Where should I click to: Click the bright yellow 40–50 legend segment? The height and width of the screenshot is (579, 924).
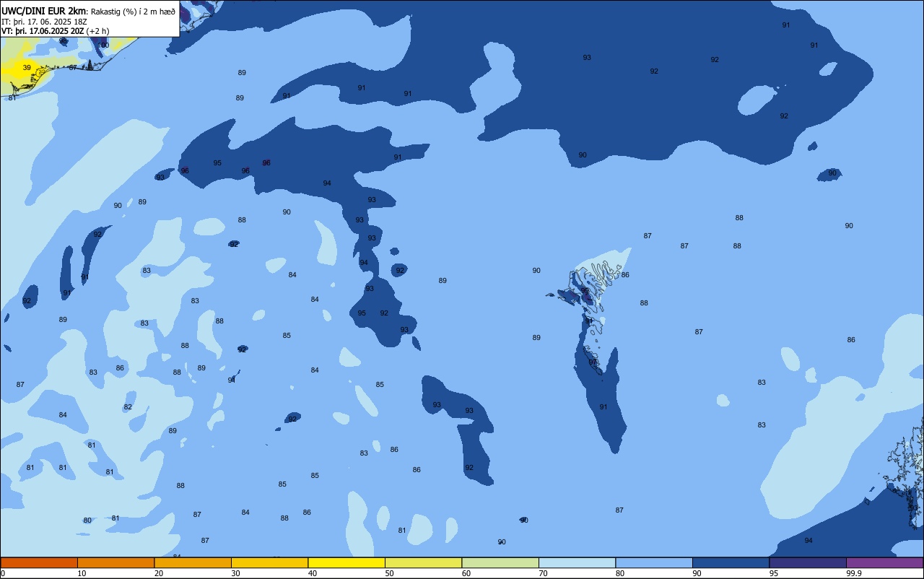346,562
